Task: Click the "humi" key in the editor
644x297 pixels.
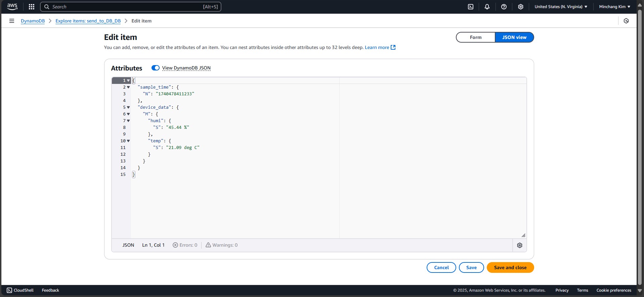Action: coord(156,121)
